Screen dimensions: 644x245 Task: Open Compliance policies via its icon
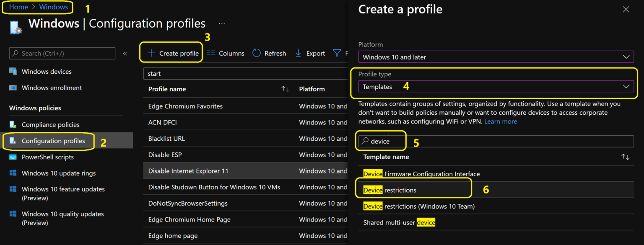click(x=13, y=125)
